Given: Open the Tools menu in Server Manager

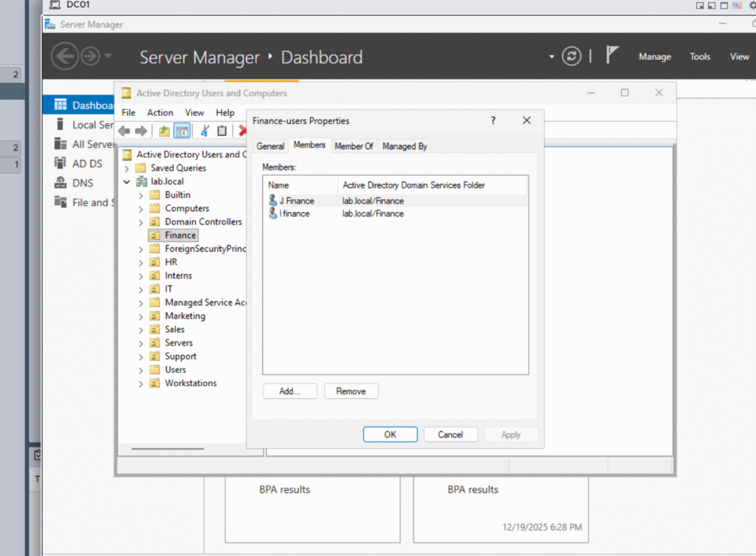Looking at the screenshot, I should pyautogui.click(x=700, y=57).
